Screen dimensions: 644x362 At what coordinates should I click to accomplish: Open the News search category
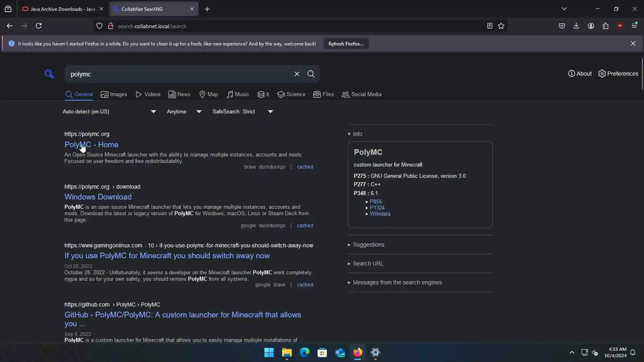(x=179, y=95)
